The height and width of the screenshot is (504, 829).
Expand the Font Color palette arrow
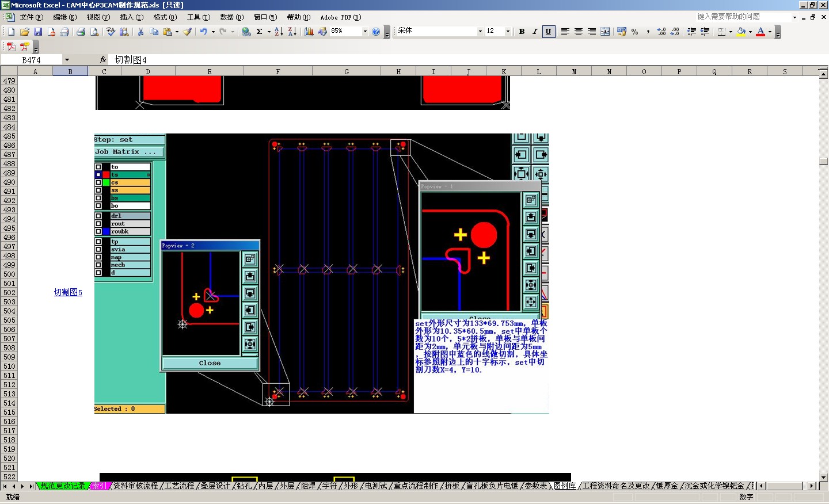pyautogui.click(x=770, y=32)
